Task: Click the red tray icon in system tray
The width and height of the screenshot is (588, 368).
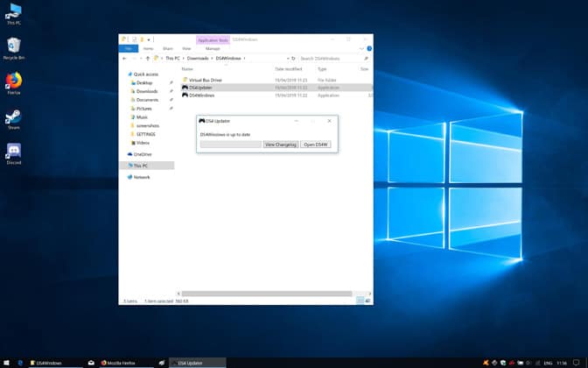Action: [512, 363]
